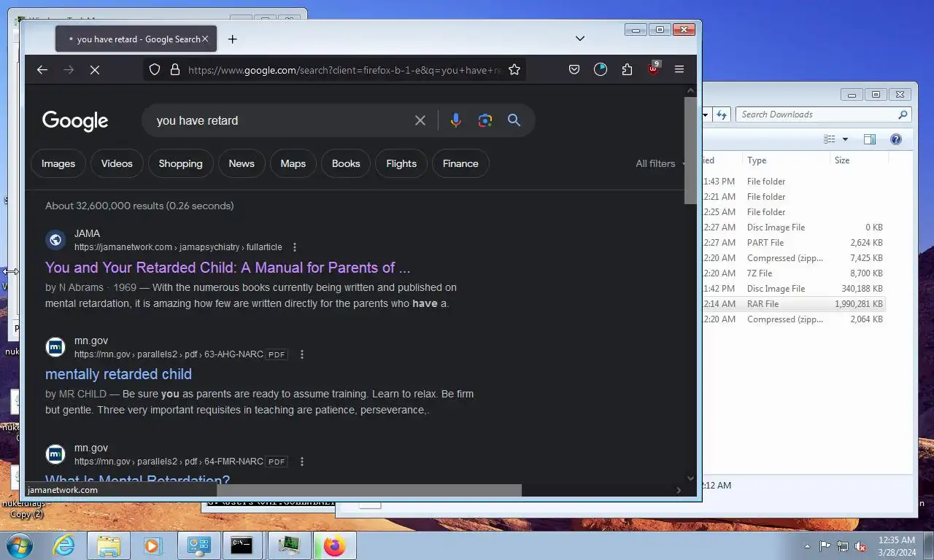This screenshot has height=560, width=934.
Task: Click the horizontal scrollbar in Firefox
Action: 369,490
